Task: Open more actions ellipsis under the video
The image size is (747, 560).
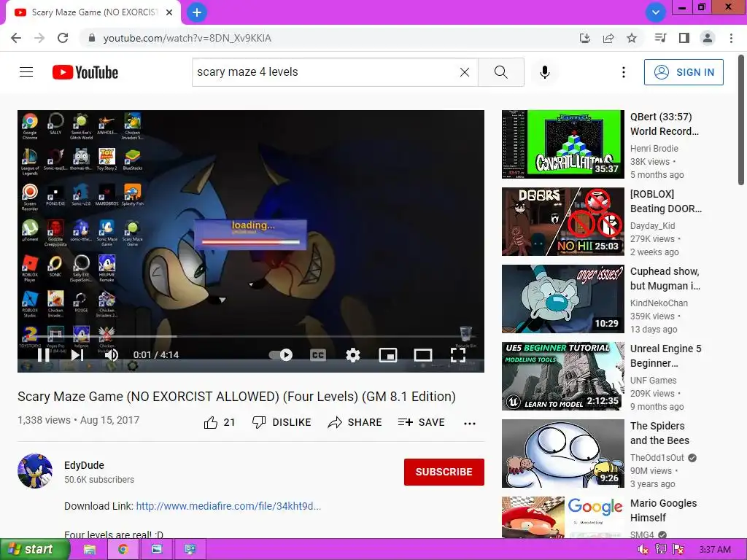Action: point(470,424)
